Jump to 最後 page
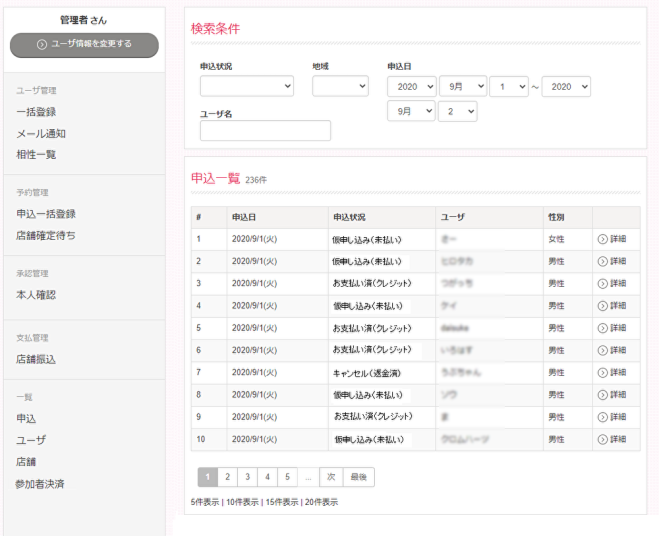The width and height of the screenshot is (659, 536). tap(358, 477)
